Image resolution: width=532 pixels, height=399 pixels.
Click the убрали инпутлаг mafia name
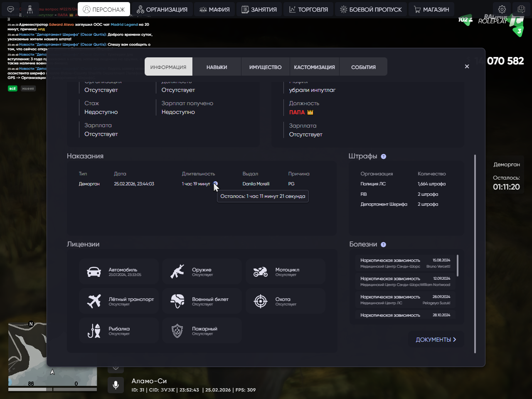312,90
